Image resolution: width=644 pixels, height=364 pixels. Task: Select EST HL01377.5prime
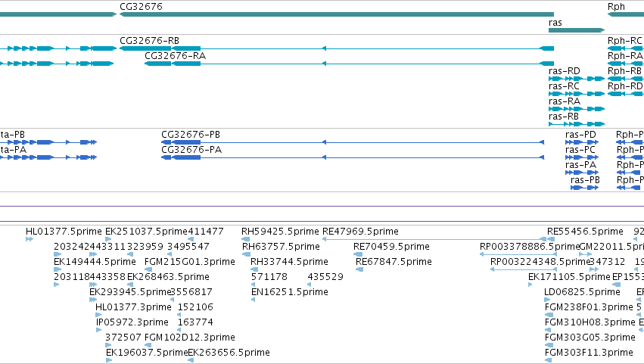pos(64,232)
